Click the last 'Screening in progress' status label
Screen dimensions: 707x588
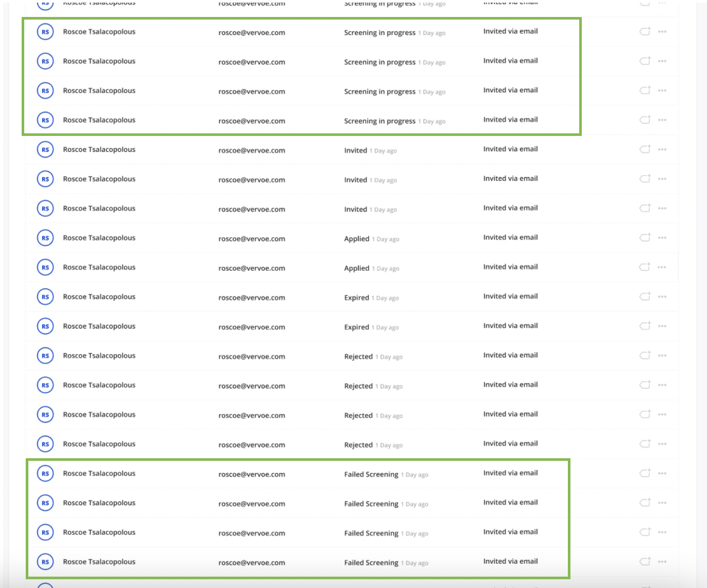(x=380, y=121)
